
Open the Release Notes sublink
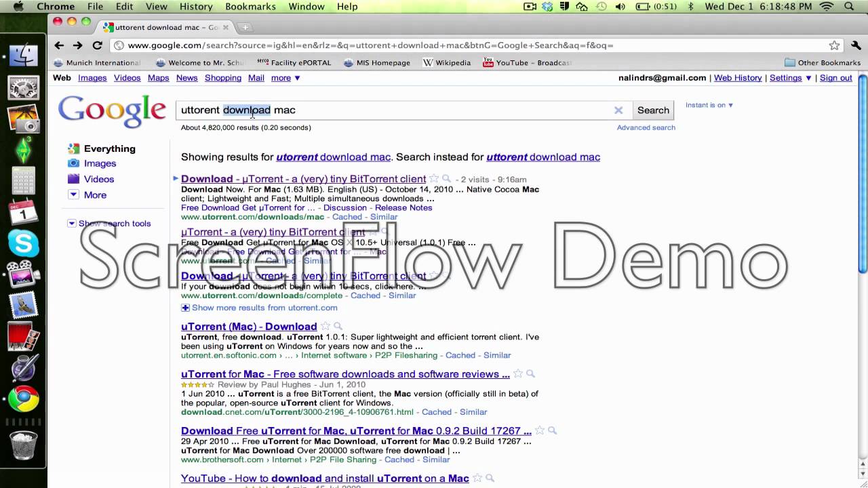403,208
